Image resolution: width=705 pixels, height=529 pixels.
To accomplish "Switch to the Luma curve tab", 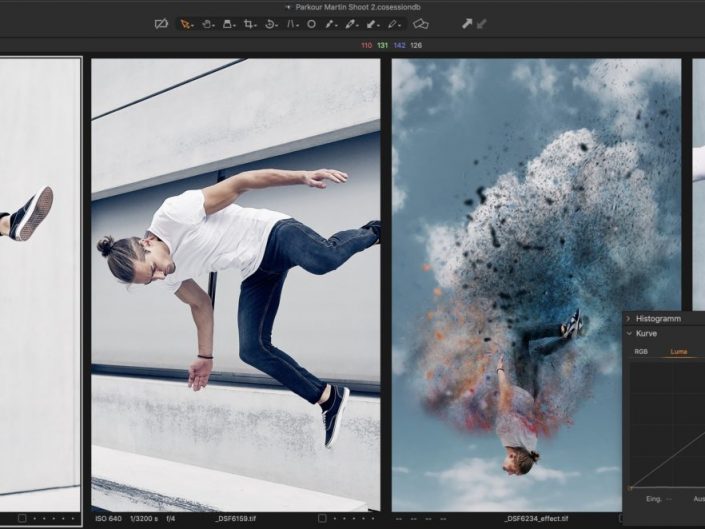I will tap(678, 351).
